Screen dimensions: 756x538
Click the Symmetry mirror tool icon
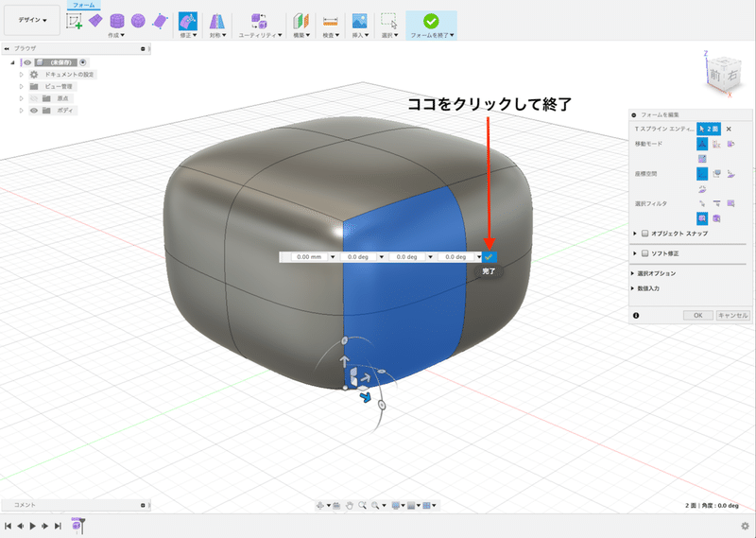tap(217, 22)
